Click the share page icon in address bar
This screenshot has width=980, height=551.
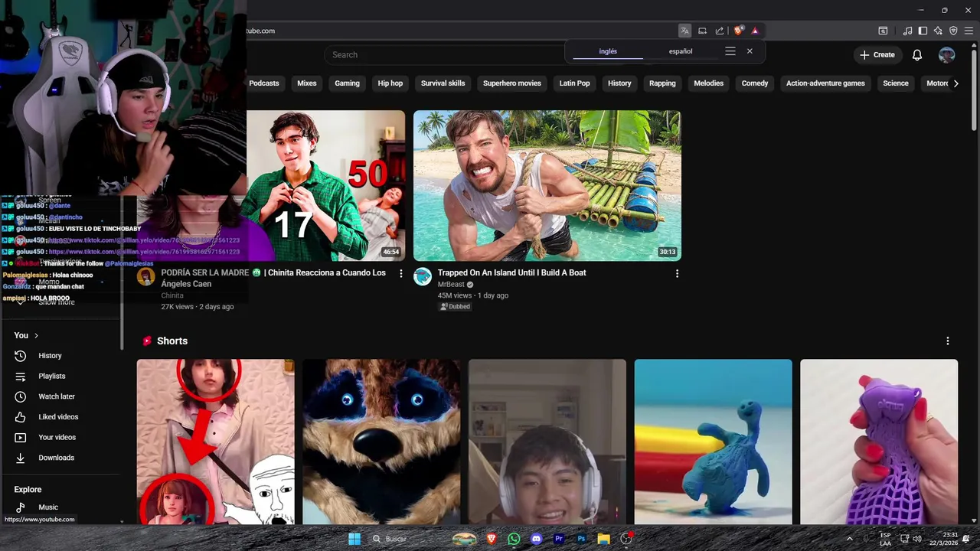[720, 31]
